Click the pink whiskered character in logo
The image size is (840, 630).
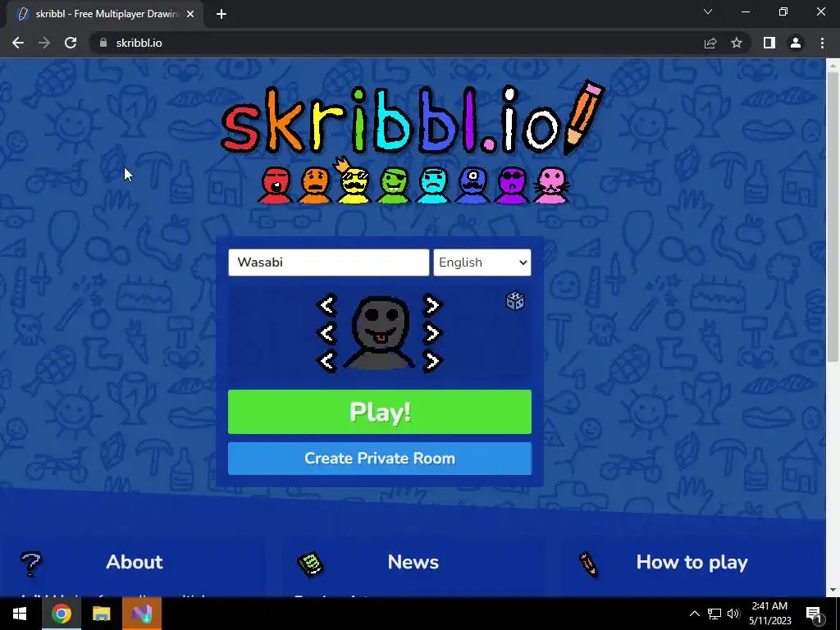click(552, 185)
